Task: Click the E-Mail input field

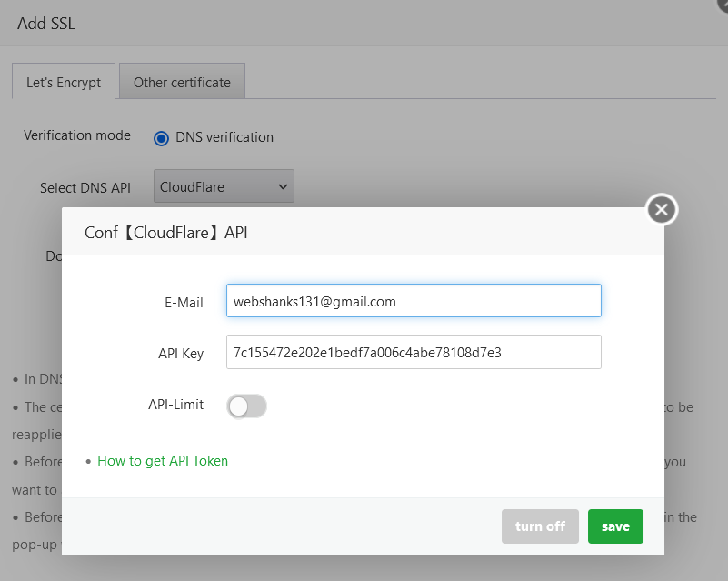Action: [x=414, y=301]
